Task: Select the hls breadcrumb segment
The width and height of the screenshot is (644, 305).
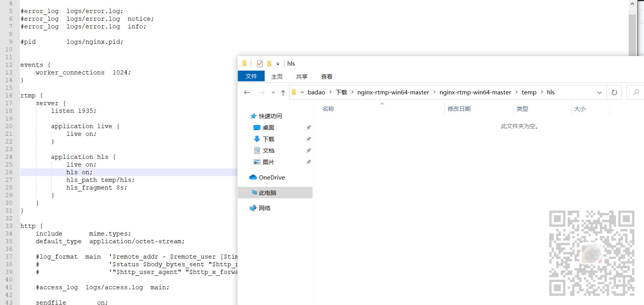Action: [551, 92]
